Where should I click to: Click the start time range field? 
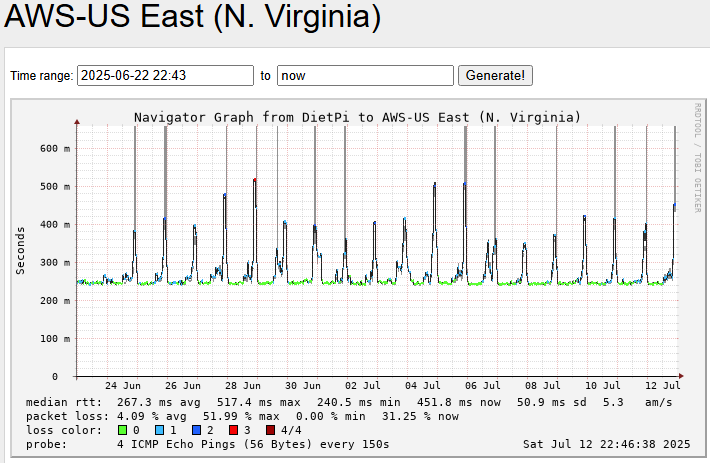pos(165,76)
